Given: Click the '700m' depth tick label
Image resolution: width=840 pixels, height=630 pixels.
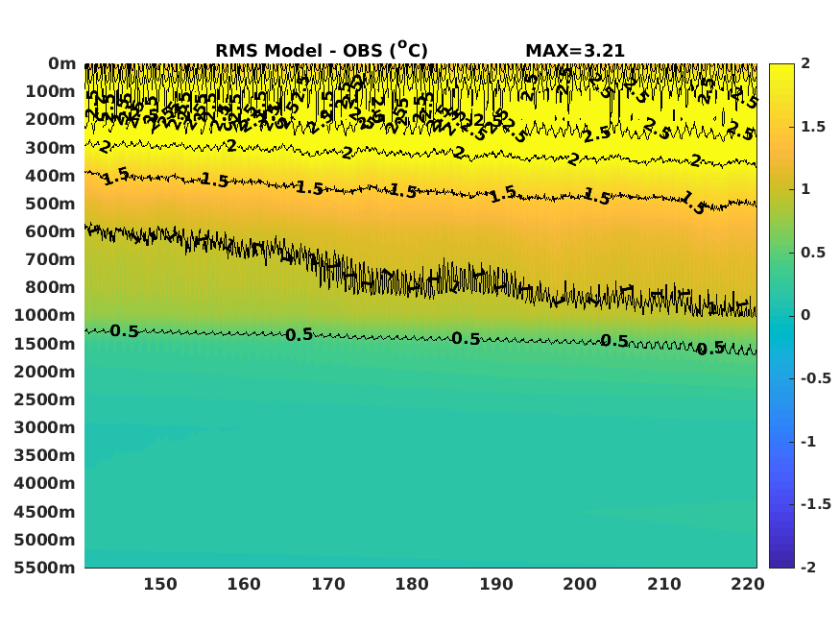Looking at the screenshot, I should point(50,259).
